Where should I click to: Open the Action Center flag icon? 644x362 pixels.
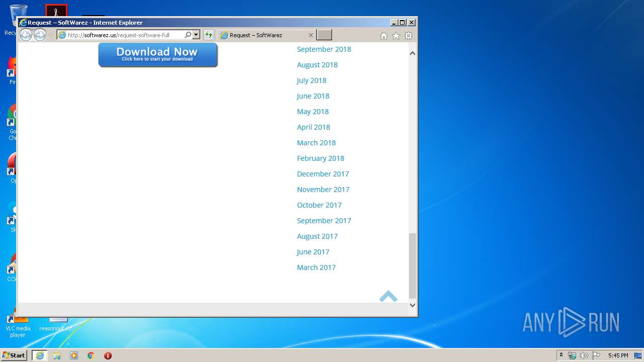[596, 355]
